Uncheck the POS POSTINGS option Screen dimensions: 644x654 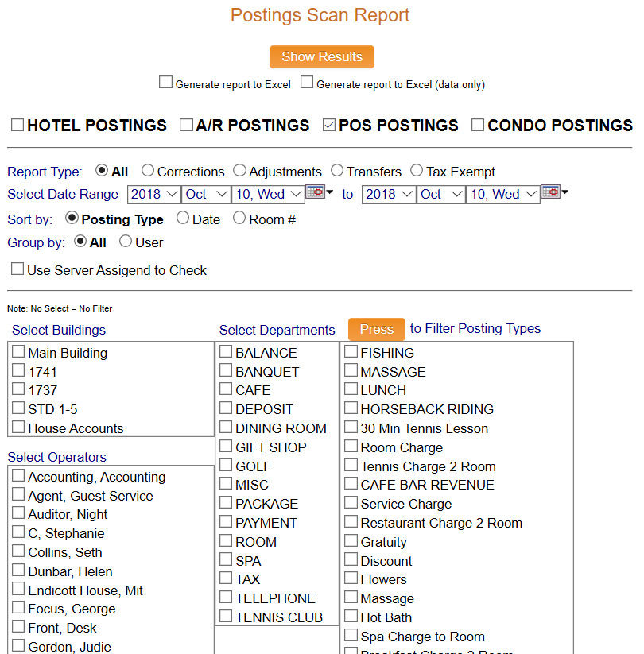(x=328, y=125)
